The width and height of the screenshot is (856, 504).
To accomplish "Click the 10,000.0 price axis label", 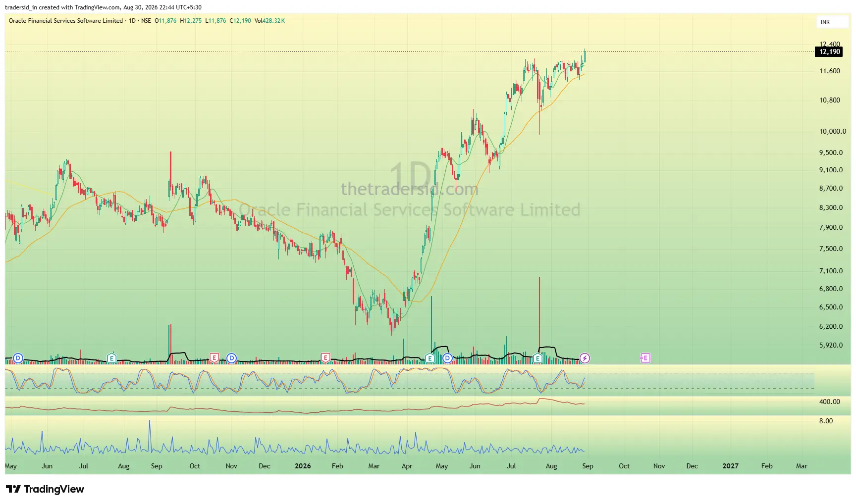I will click(x=833, y=131).
